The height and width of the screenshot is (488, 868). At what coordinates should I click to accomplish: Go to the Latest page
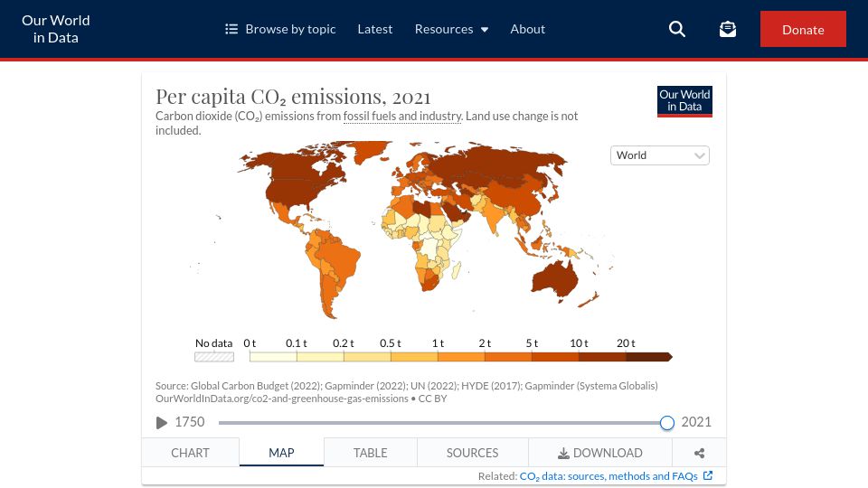tap(374, 29)
